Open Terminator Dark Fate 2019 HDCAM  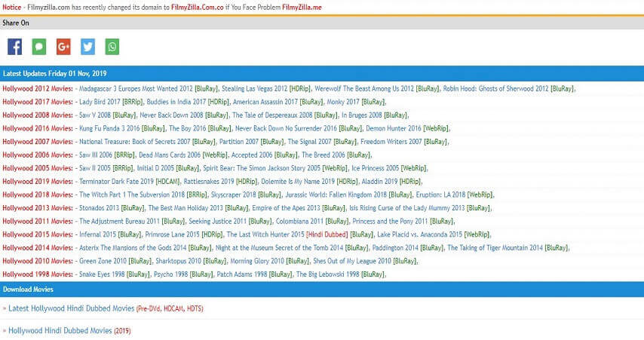(130, 182)
